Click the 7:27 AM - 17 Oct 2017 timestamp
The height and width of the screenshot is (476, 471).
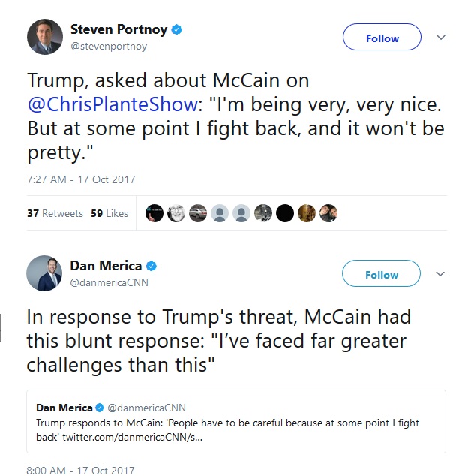point(81,179)
